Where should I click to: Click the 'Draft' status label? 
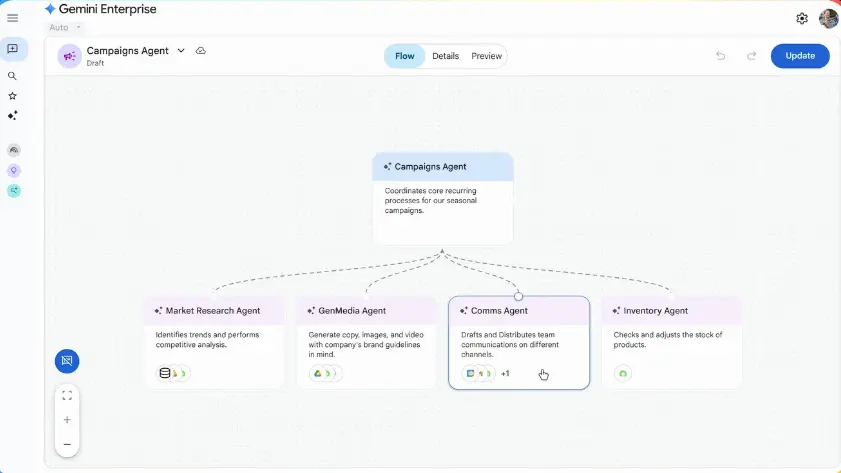[95, 63]
